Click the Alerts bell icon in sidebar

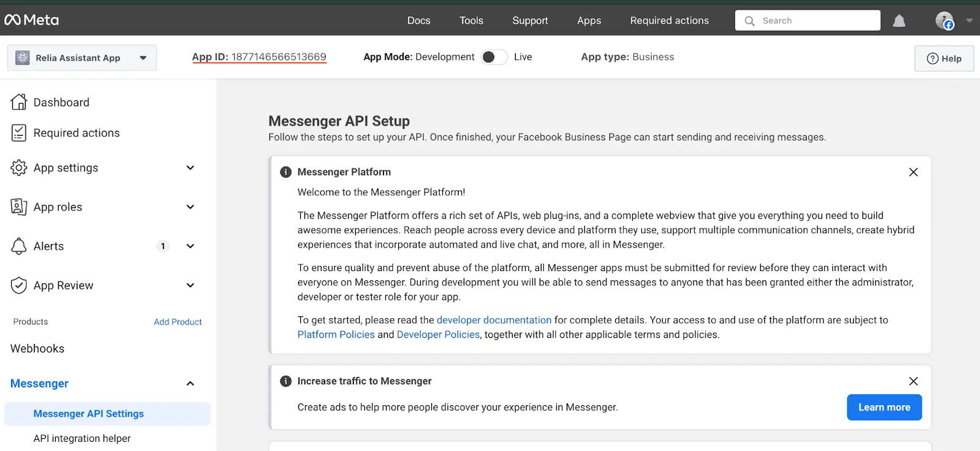pyautogui.click(x=19, y=246)
